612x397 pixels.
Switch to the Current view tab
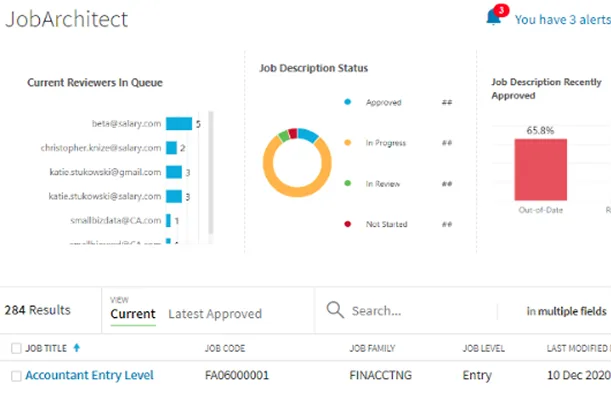coord(133,314)
